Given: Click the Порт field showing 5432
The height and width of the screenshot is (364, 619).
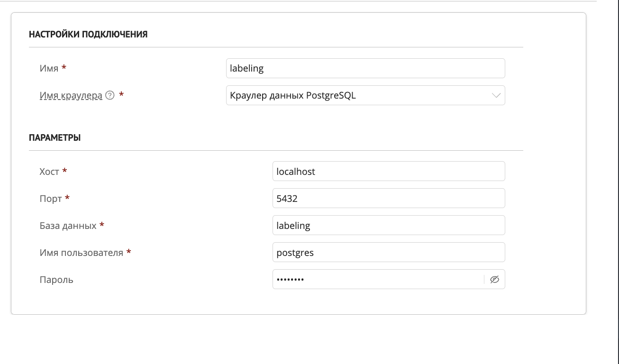Looking at the screenshot, I should [x=388, y=199].
